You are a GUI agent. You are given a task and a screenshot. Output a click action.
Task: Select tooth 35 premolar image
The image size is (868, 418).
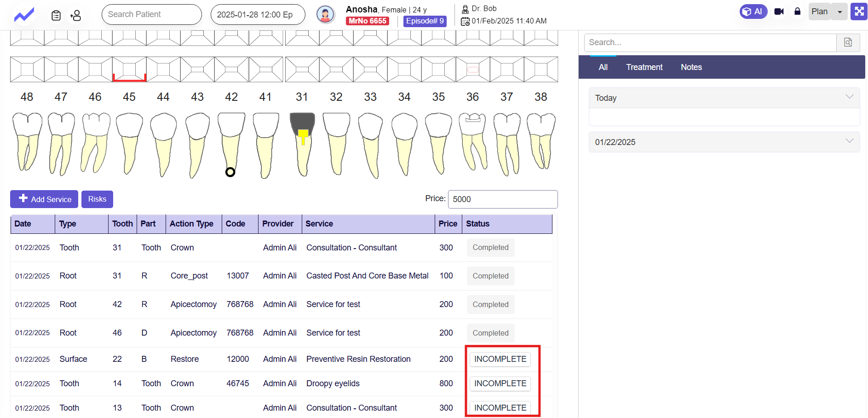(x=438, y=144)
